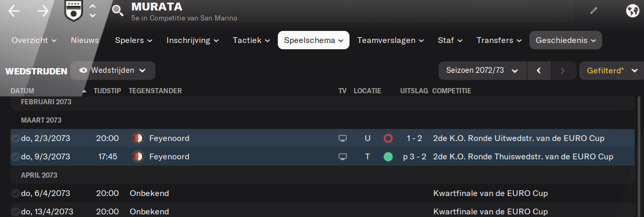Click Feyenoord logo in 9/3/2073 row

(138, 157)
